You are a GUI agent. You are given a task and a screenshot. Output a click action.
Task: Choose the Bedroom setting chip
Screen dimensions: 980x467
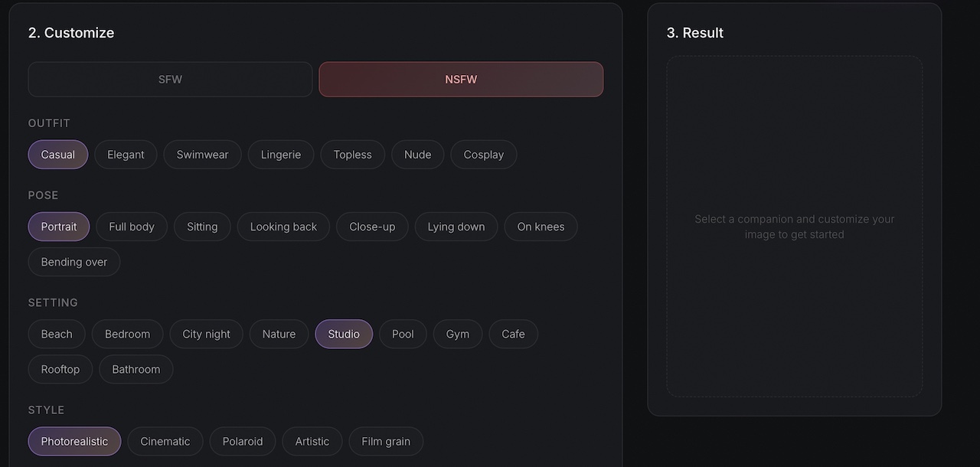coord(127,334)
